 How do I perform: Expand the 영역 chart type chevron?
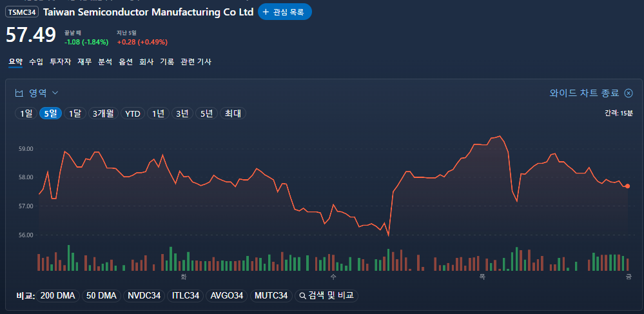tap(55, 93)
